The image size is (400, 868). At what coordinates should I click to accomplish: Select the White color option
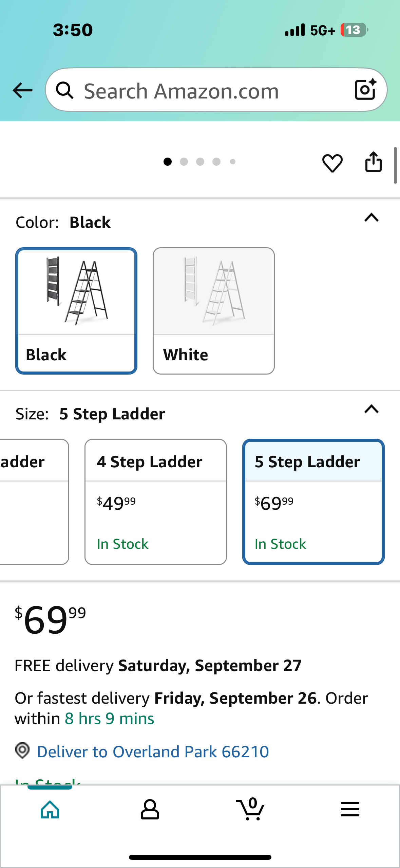click(213, 311)
